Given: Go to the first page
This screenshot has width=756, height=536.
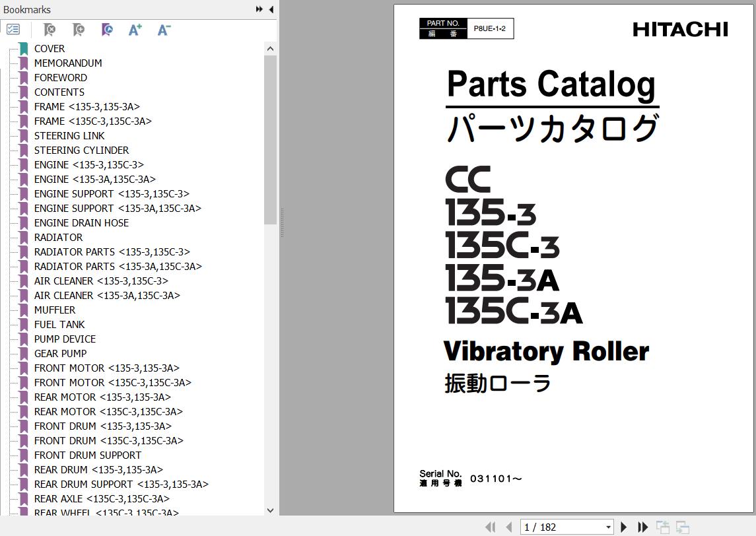Looking at the screenshot, I should click(x=491, y=527).
